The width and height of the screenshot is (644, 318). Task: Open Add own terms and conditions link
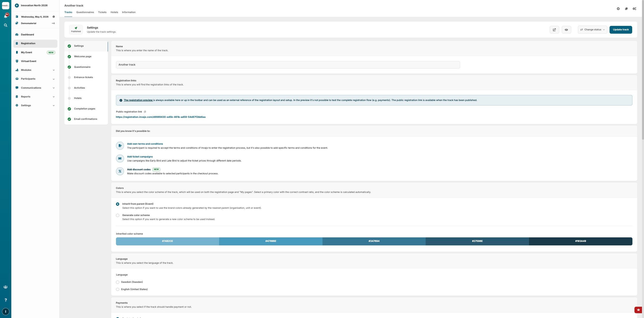click(145, 144)
